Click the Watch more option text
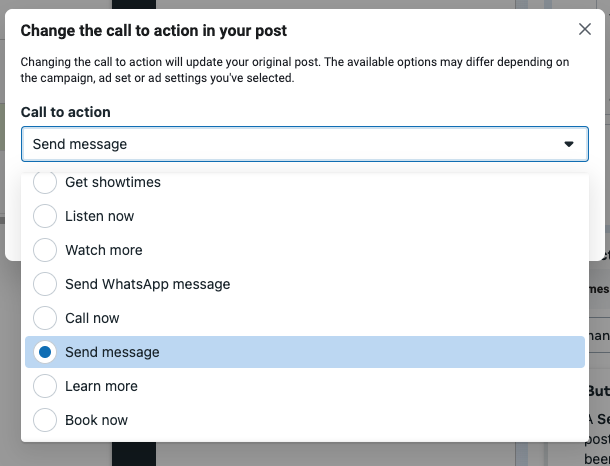Image resolution: width=610 pixels, height=466 pixels. click(104, 250)
